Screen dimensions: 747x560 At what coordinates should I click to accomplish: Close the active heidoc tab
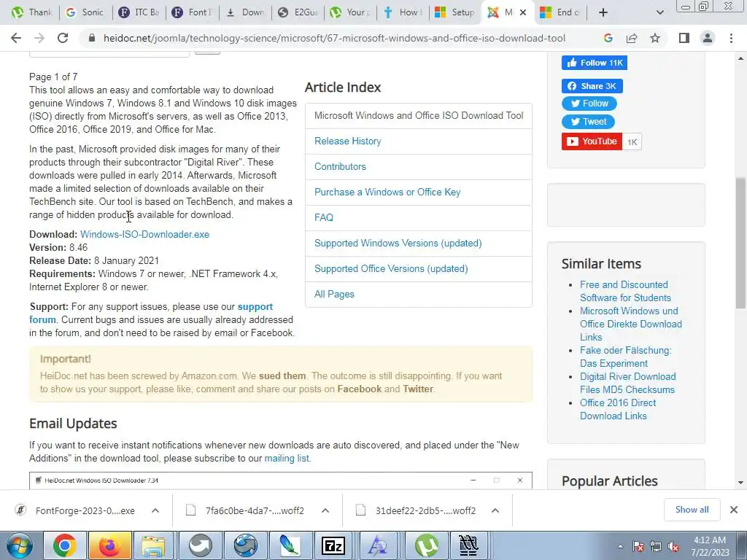[522, 12]
